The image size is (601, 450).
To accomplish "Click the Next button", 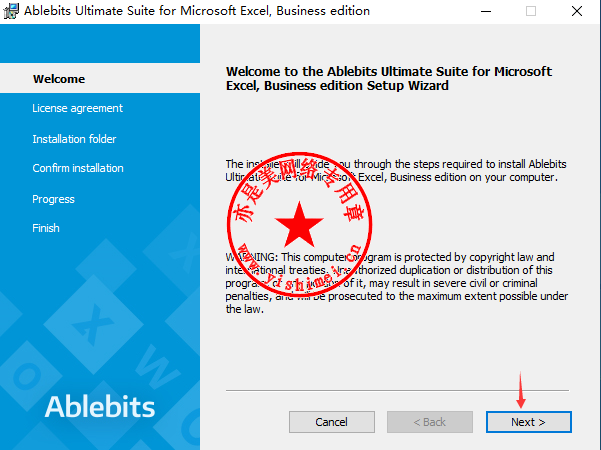I will coord(529,422).
